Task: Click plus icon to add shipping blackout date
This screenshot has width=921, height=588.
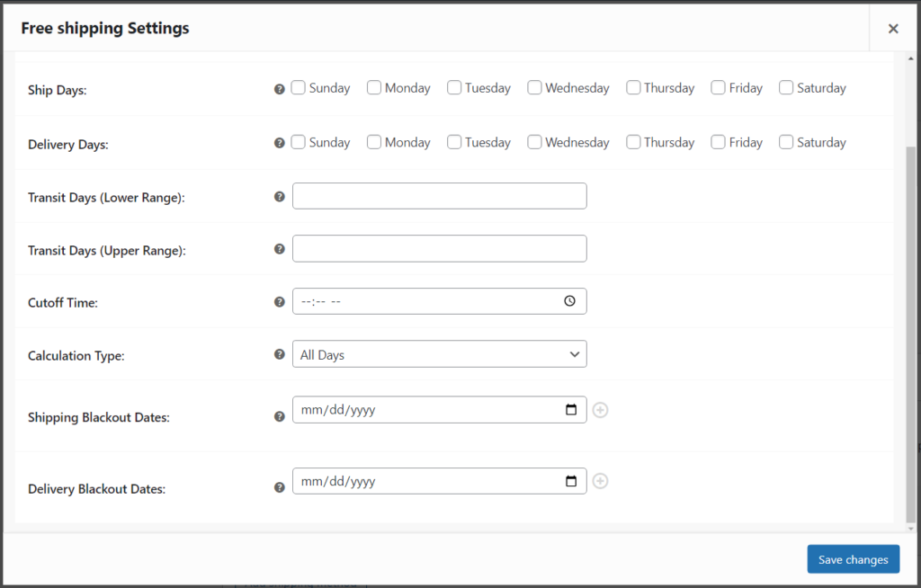Action: [600, 409]
